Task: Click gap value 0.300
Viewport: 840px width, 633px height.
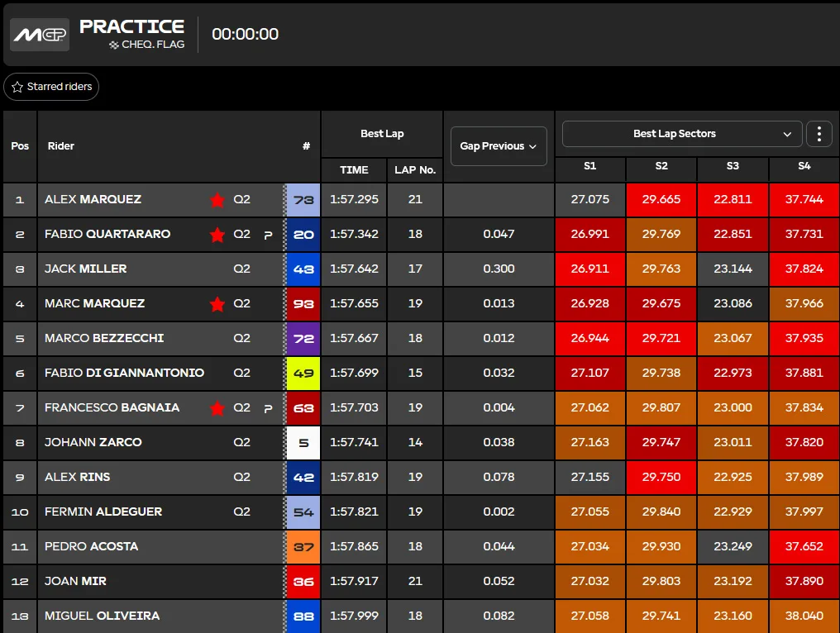Action: [499, 269]
